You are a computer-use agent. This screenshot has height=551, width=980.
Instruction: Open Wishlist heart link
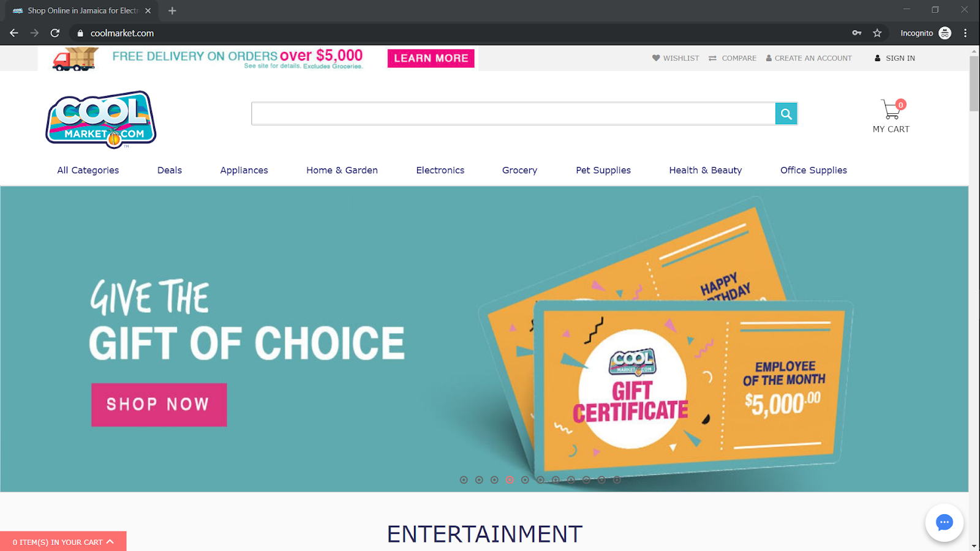point(676,58)
